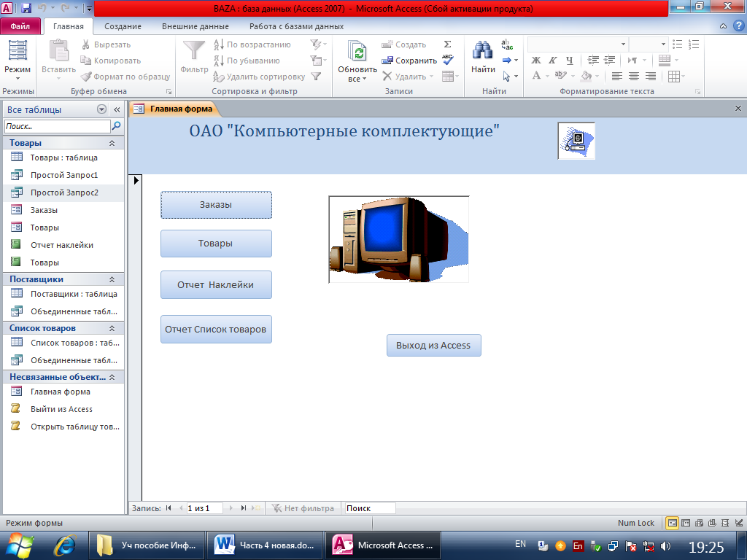Image resolution: width=747 pixels, height=560 pixels.
Task: Click the Windows Start orb
Action: pos(20,545)
